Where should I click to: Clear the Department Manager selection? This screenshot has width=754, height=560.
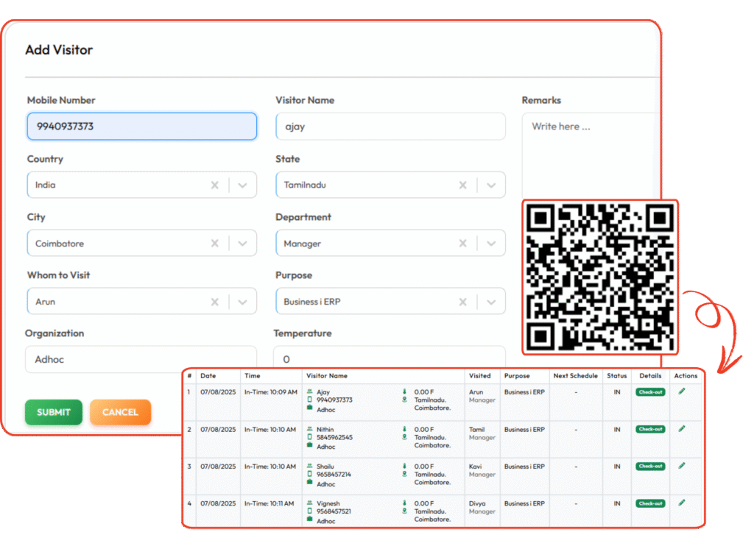click(463, 244)
